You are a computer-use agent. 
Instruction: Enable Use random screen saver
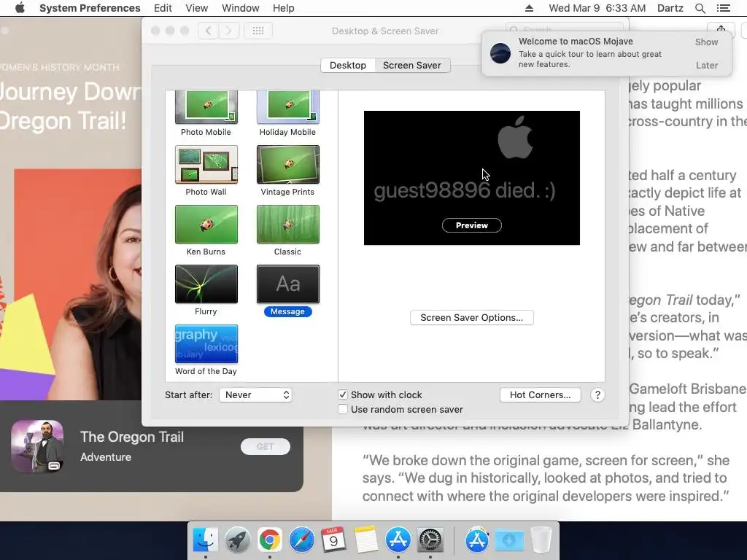click(343, 409)
